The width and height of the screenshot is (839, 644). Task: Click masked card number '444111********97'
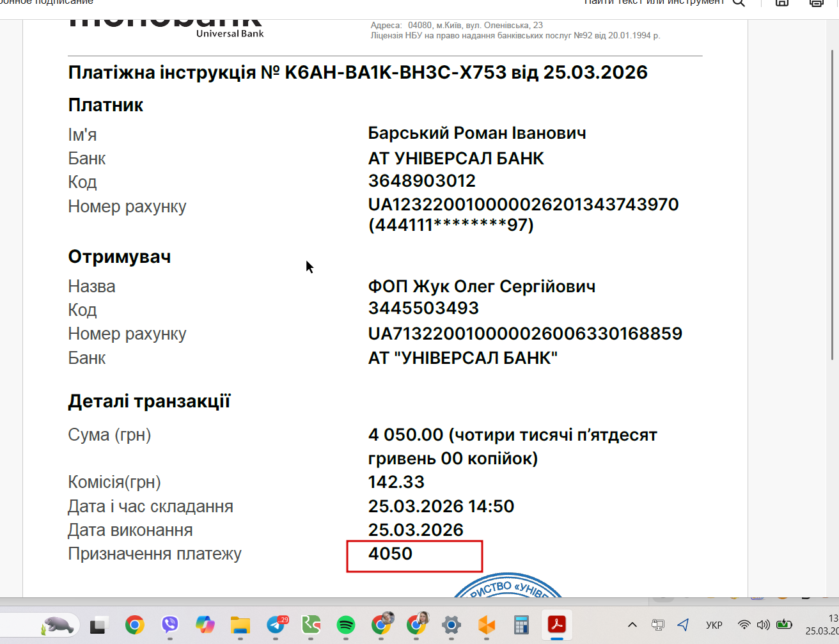[x=451, y=225]
